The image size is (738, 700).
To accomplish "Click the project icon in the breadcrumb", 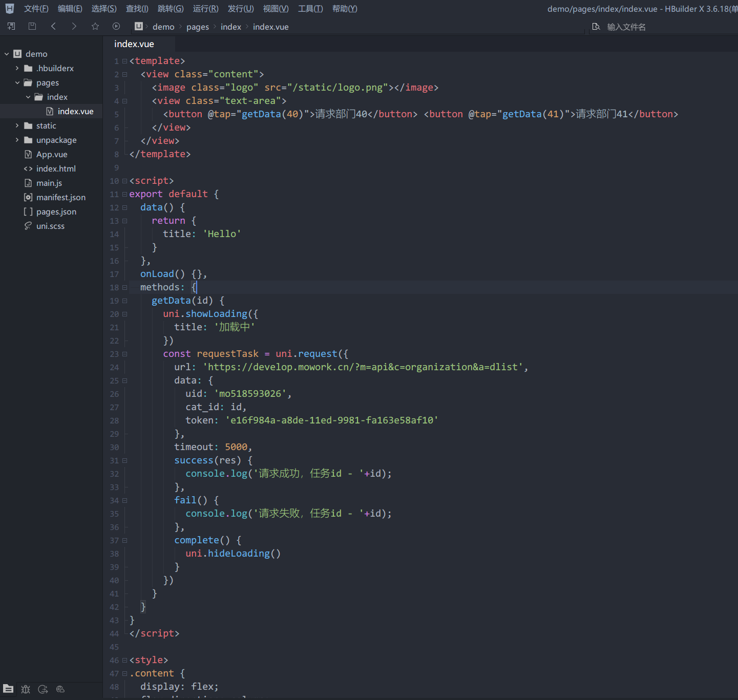I will pyautogui.click(x=139, y=26).
